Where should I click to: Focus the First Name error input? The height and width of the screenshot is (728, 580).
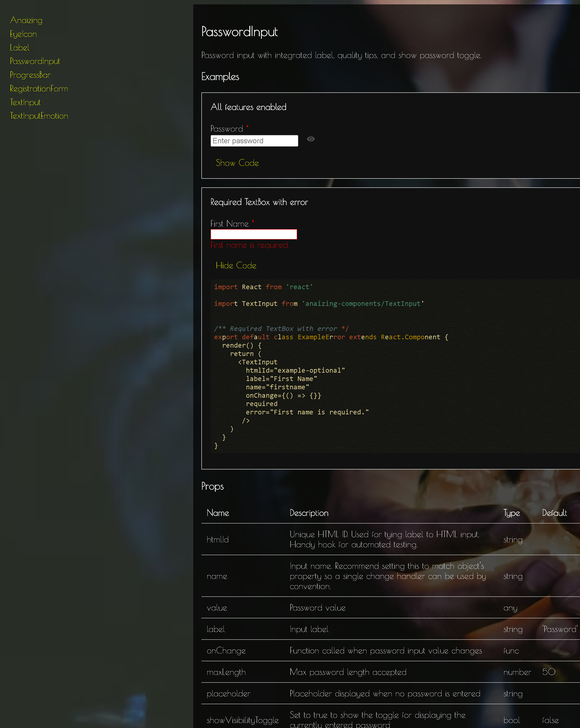click(x=254, y=234)
